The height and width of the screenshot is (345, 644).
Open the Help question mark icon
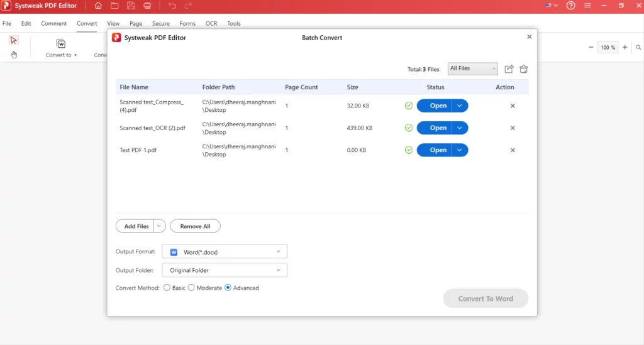(570, 6)
